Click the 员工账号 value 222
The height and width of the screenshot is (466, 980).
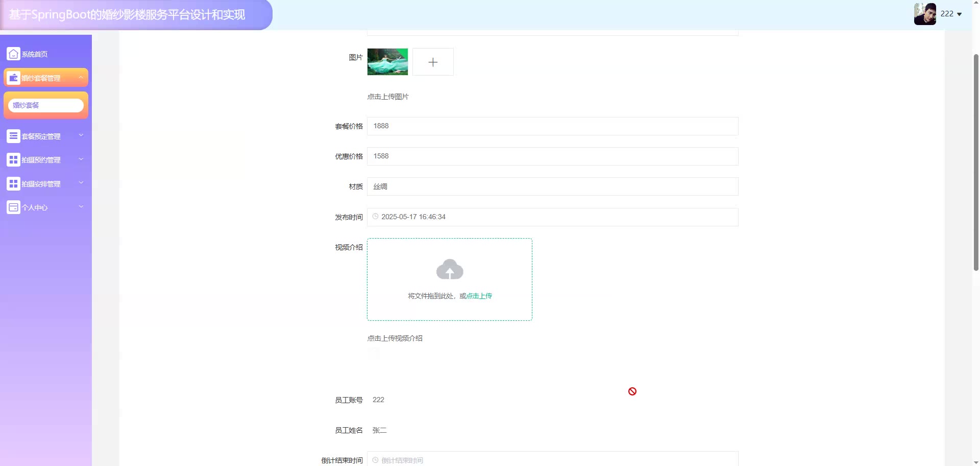pos(378,400)
